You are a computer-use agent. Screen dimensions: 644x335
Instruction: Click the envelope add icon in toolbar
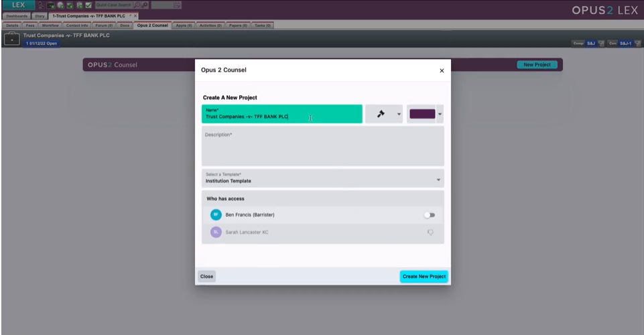point(70,5)
